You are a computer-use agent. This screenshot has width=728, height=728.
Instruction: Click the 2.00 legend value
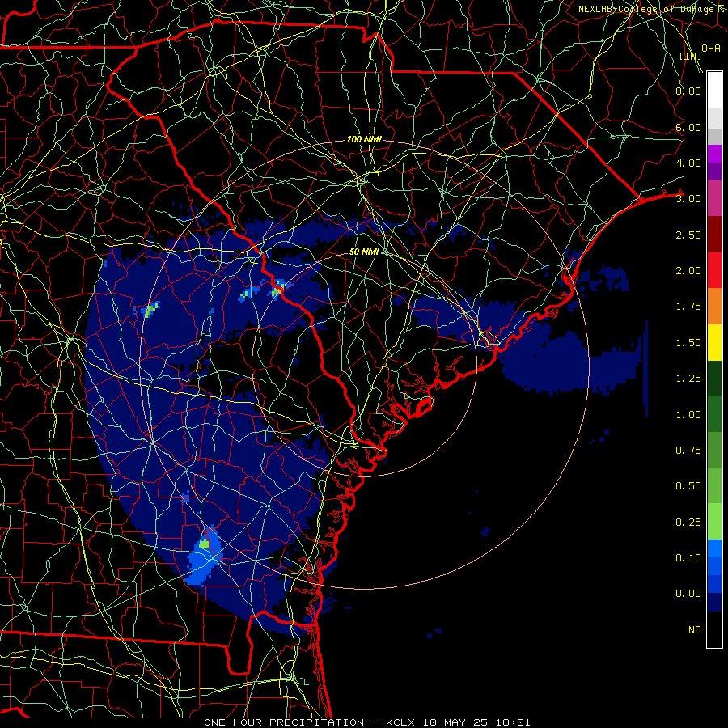[x=688, y=271]
